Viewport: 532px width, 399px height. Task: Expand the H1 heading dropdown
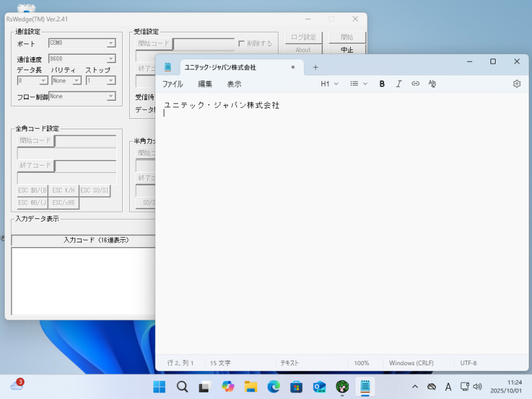click(329, 84)
